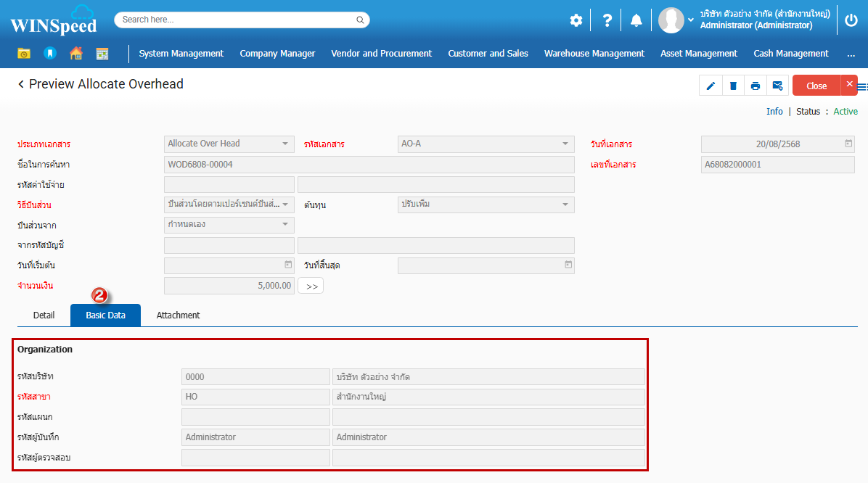Expand the user profile chevron menu
This screenshot has width=868, height=483.
(x=691, y=20)
